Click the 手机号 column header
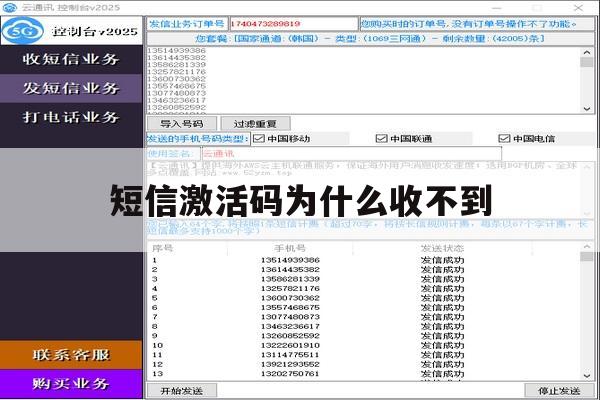 click(x=290, y=248)
